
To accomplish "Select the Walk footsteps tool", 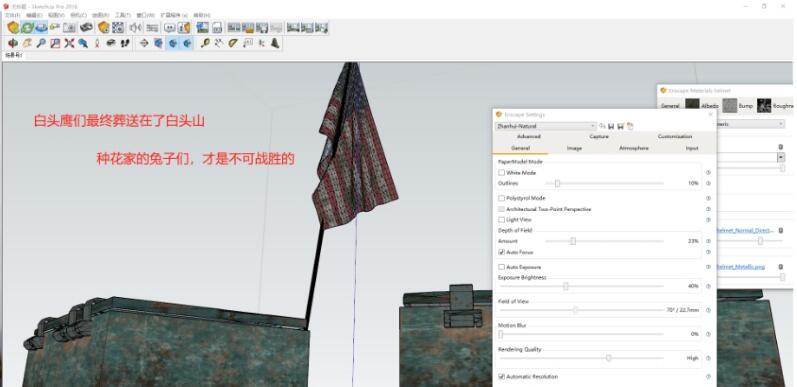I will point(125,43).
